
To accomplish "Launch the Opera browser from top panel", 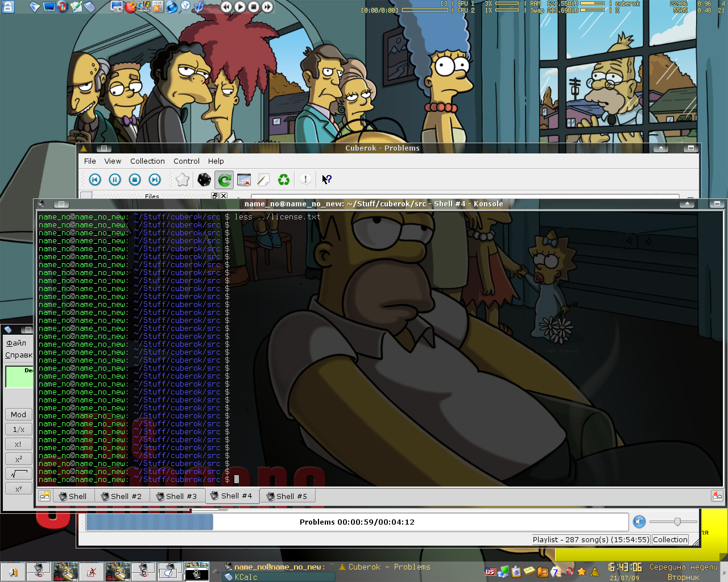I will 62,7.
